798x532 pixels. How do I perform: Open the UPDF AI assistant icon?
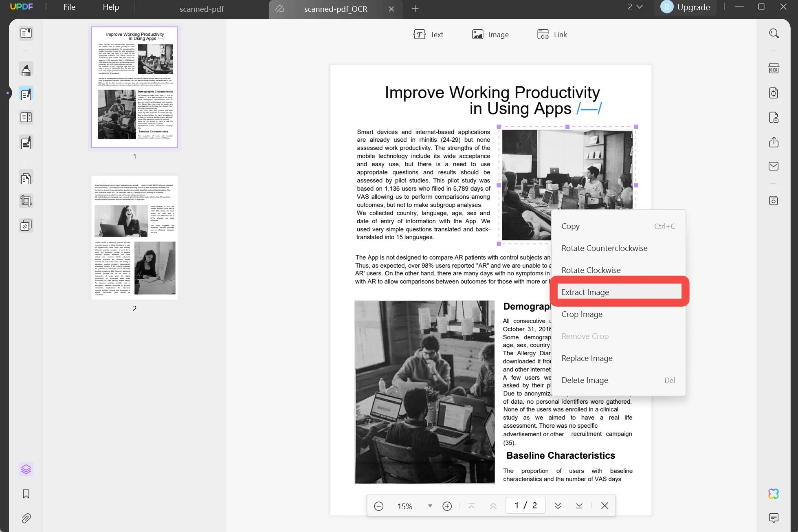[x=774, y=494]
